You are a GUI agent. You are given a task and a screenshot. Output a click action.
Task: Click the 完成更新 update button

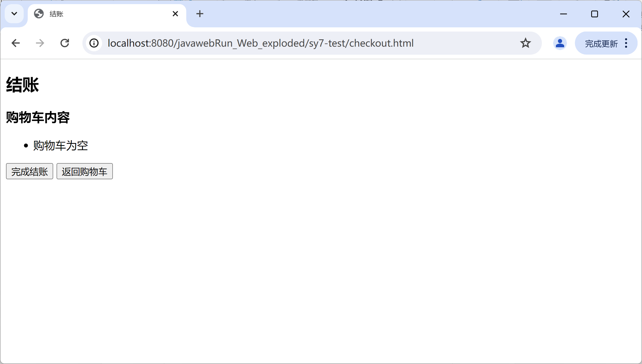pos(601,44)
